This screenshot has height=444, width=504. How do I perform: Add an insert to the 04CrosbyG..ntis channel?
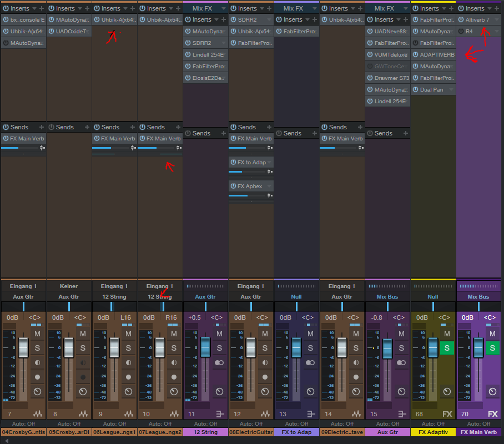[42, 8]
